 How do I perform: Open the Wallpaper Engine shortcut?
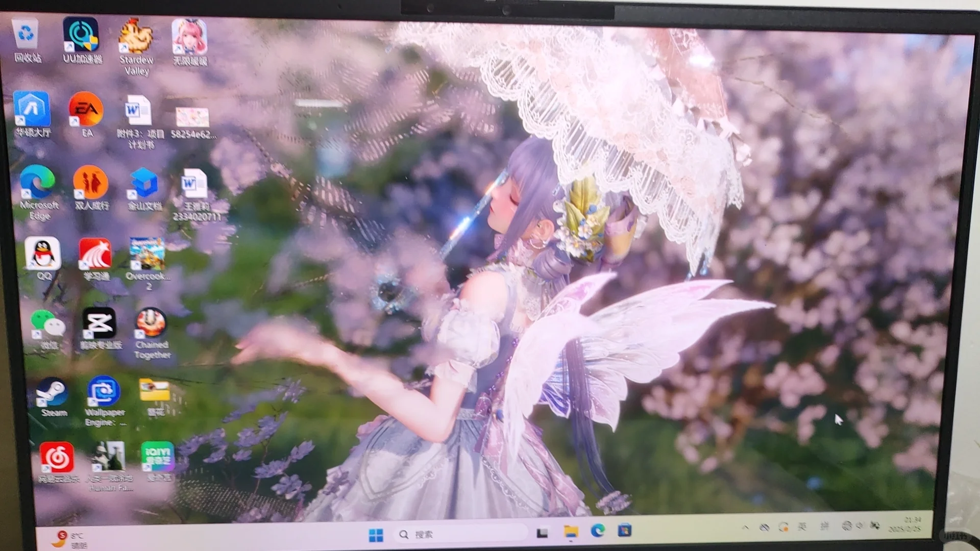coord(105,402)
